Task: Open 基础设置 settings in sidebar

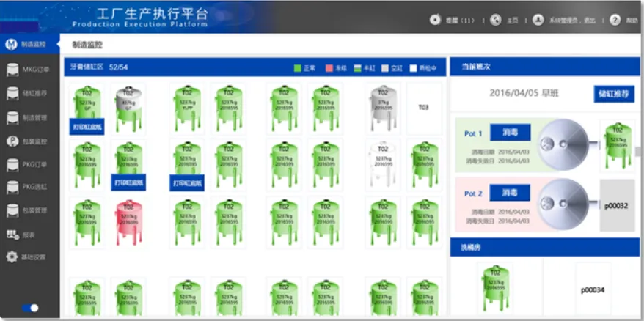Action: pyautogui.click(x=29, y=257)
